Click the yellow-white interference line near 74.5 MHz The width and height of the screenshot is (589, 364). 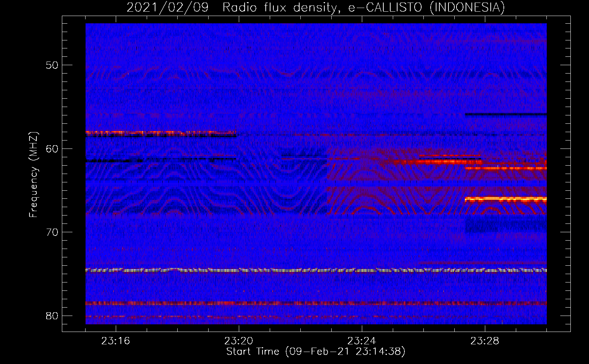pyautogui.click(x=316, y=270)
